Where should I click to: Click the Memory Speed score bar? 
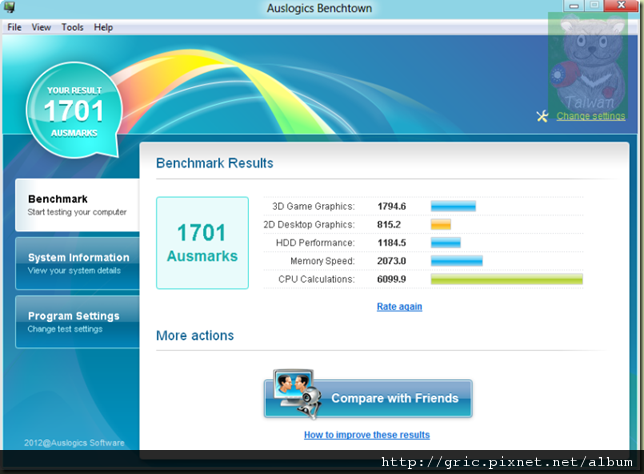(456, 261)
